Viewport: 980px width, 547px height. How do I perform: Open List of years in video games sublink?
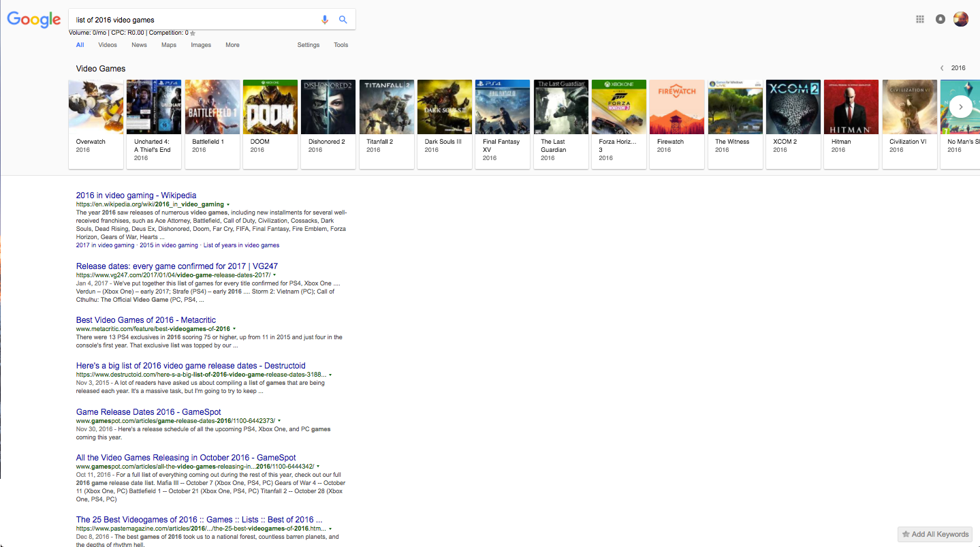coord(241,245)
